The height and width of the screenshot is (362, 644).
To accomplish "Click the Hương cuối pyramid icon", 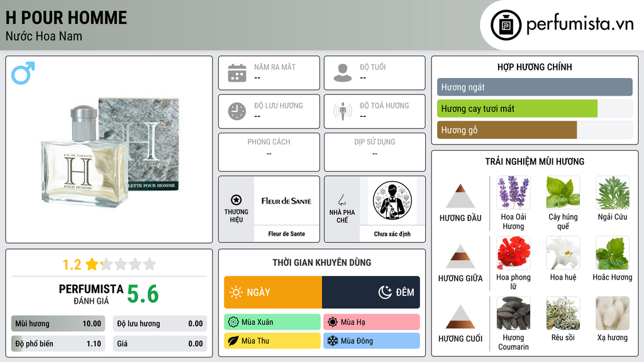I will (x=460, y=317).
